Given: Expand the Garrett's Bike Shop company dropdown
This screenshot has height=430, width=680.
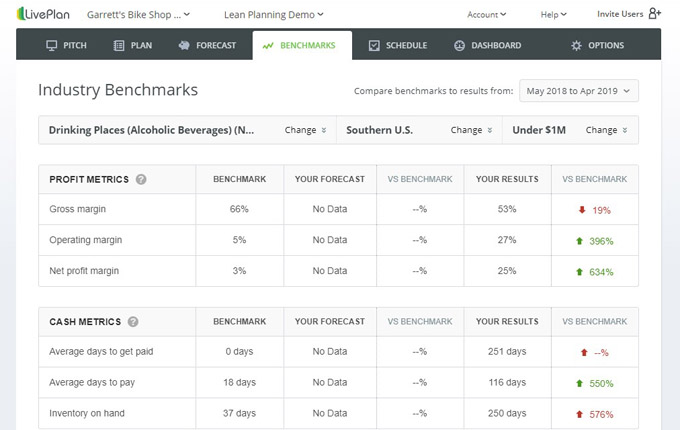Looking at the screenshot, I should 139,15.
